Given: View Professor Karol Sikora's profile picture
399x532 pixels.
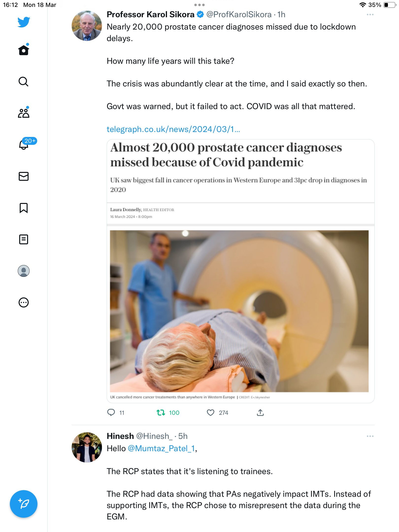Looking at the screenshot, I should tap(87, 26).
